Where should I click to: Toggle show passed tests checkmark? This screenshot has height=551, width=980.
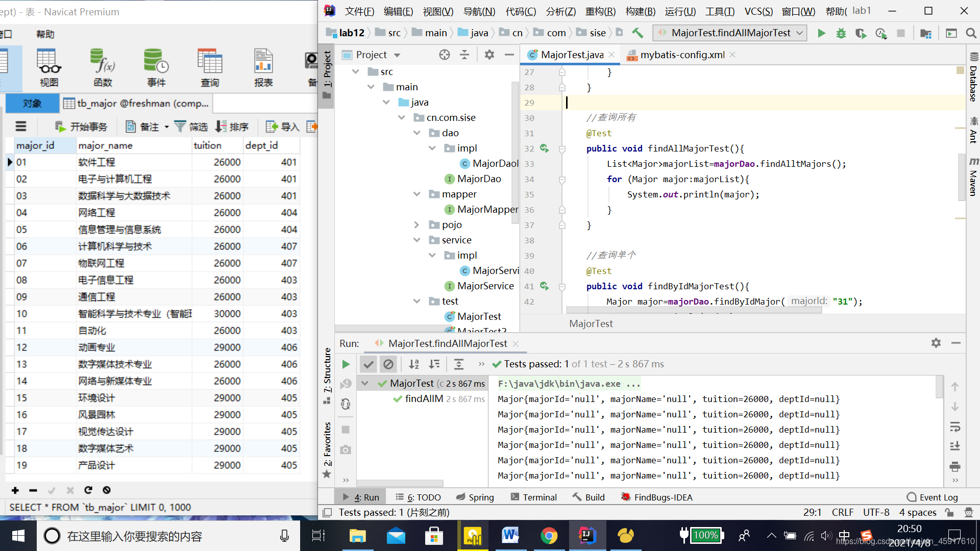(368, 364)
